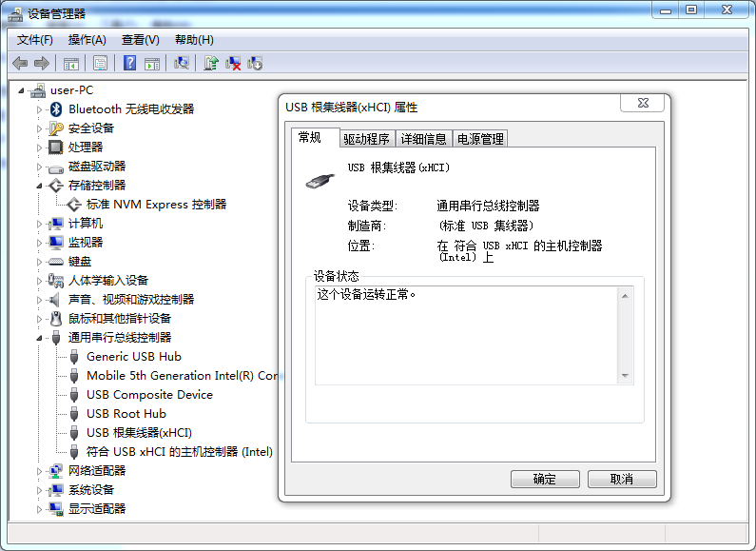The image size is (756, 551).
Task: Maximize the 设备管理器 window
Action: coord(691,10)
